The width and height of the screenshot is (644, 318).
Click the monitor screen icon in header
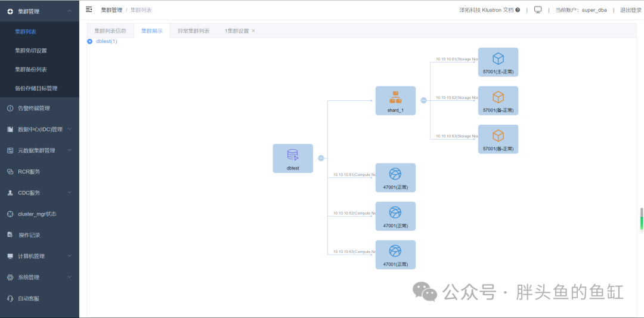coord(538,10)
